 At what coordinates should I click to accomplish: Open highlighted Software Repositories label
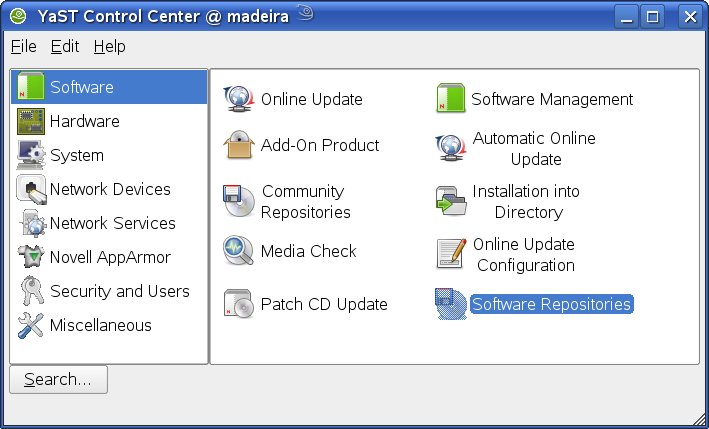point(552,304)
